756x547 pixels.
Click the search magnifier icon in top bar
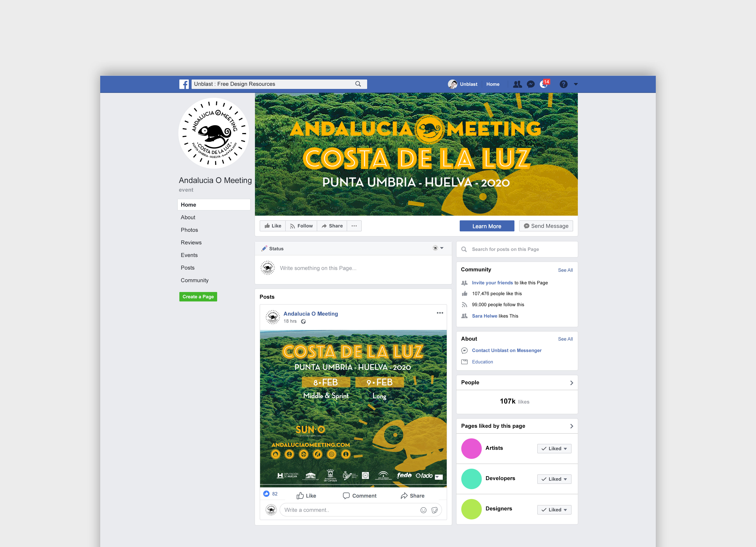click(358, 84)
